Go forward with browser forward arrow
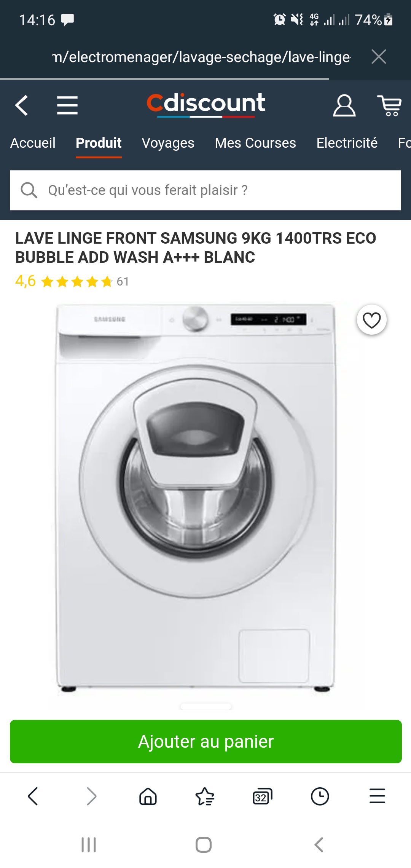 tap(91, 796)
